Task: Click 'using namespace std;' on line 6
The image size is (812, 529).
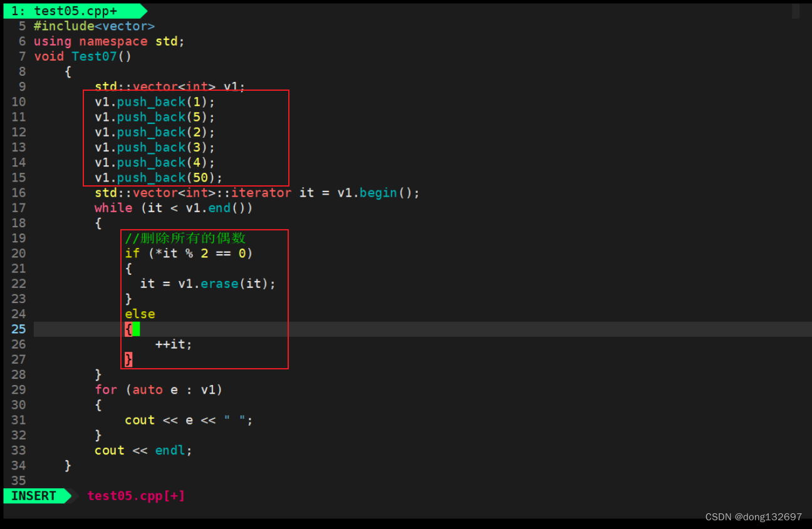Action: [x=109, y=41]
